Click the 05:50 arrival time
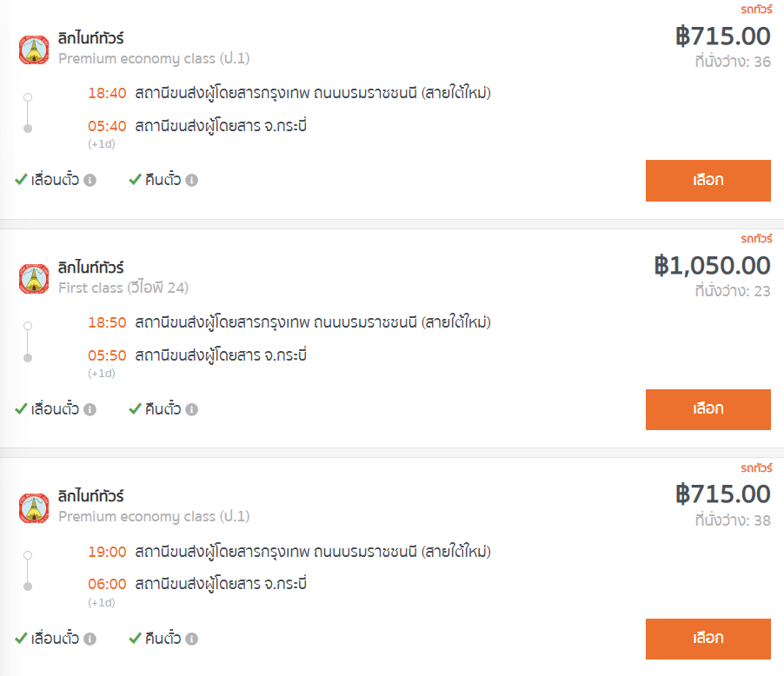 [x=107, y=355]
